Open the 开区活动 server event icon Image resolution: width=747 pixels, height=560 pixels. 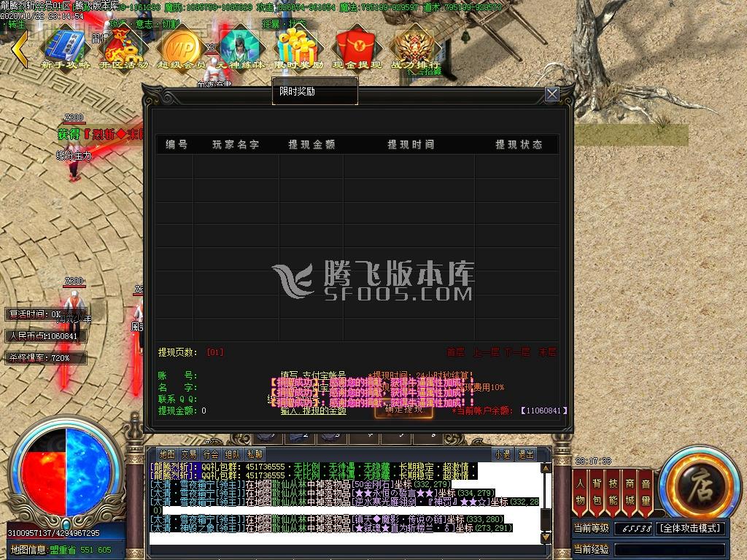click(124, 50)
